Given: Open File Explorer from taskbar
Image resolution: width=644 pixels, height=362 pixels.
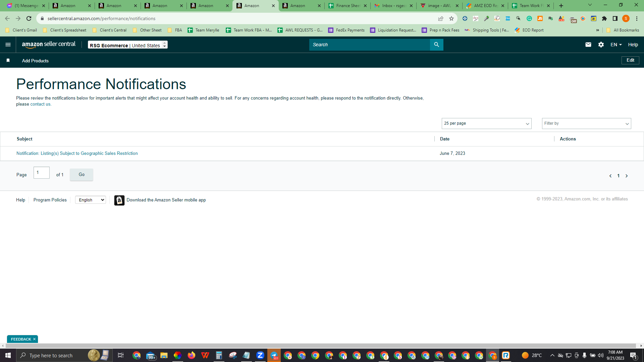Looking at the screenshot, I should 164,355.
